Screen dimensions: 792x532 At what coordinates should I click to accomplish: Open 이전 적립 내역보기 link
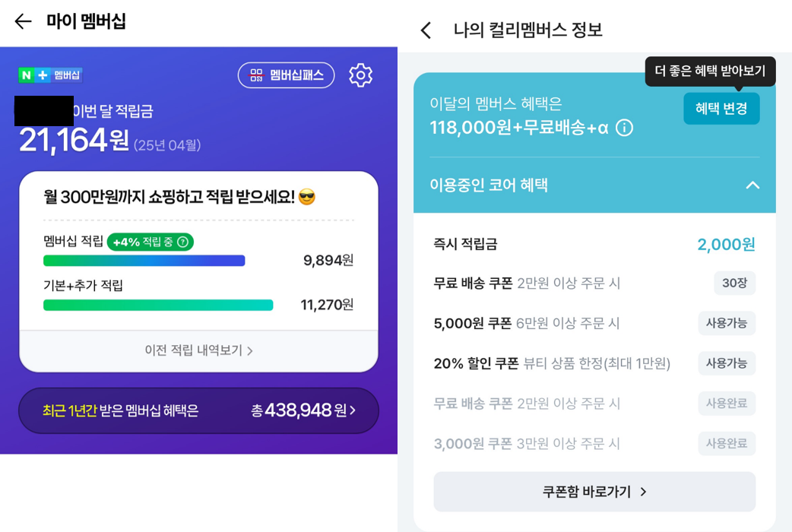[198, 350]
